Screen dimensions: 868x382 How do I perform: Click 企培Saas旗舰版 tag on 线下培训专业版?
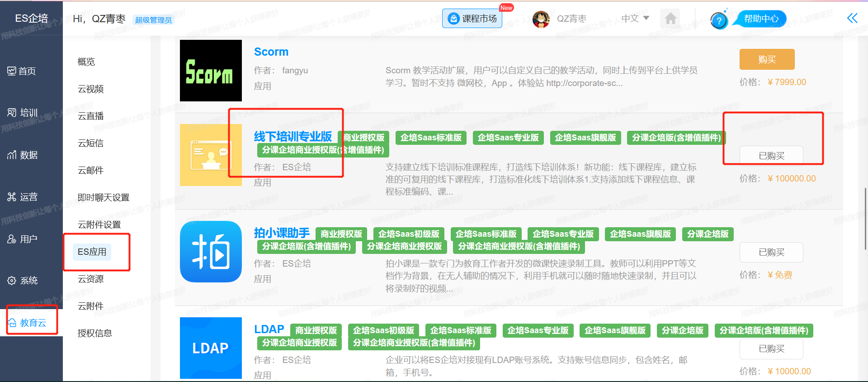pyautogui.click(x=585, y=138)
